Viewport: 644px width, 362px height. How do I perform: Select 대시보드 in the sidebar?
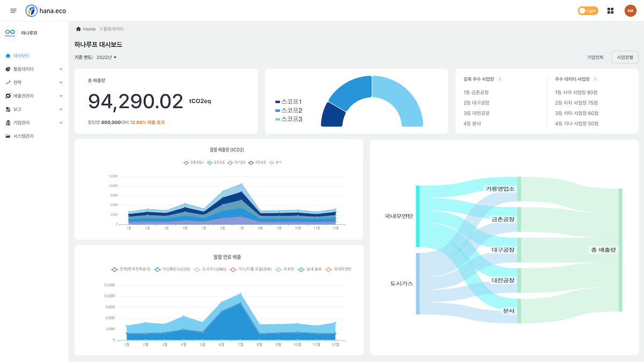(x=21, y=56)
